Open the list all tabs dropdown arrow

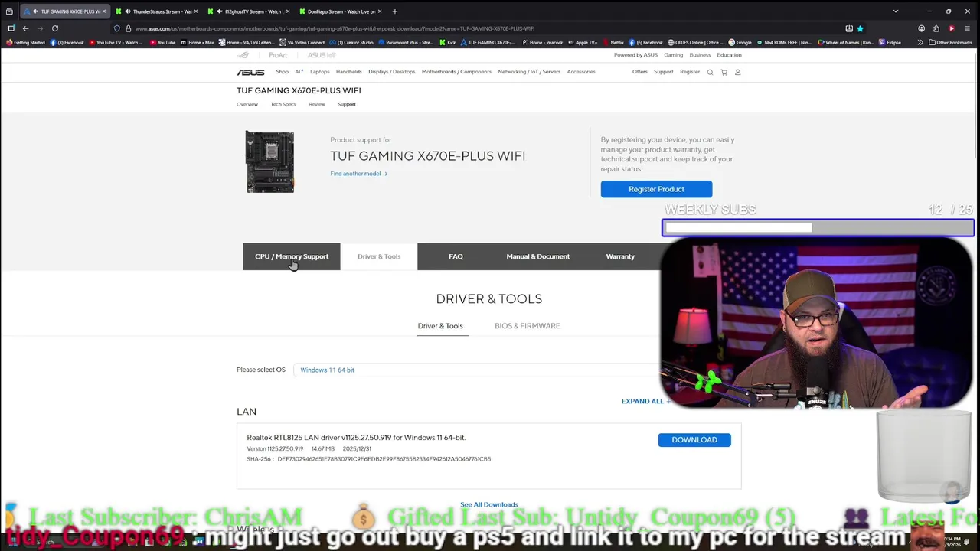[x=895, y=11]
